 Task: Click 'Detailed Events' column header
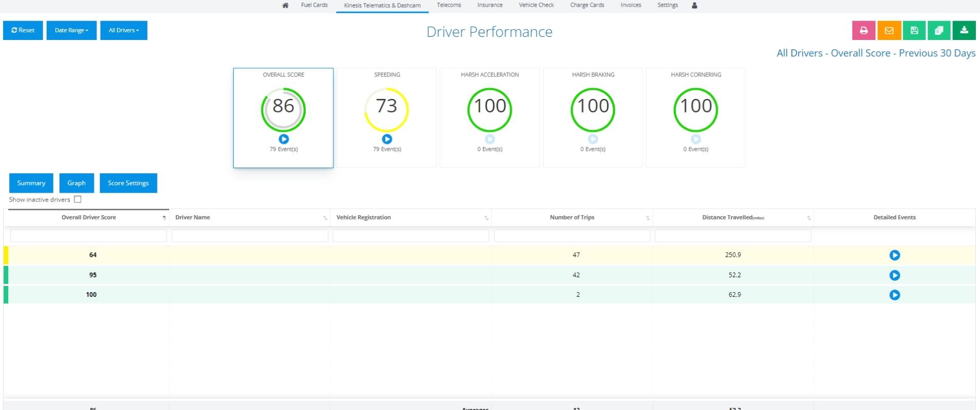tap(894, 217)
